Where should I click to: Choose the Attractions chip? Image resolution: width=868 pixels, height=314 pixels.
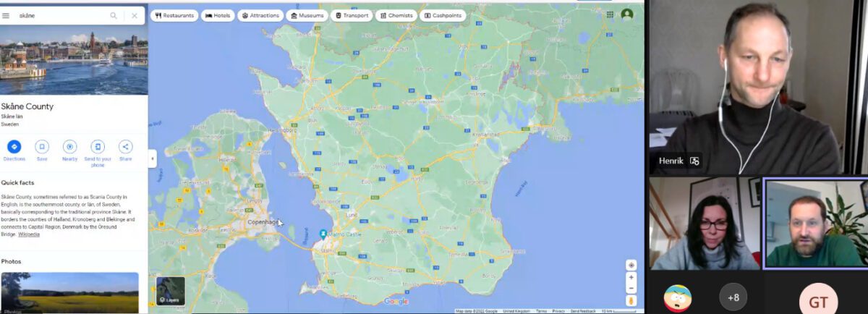tap(260, 15)
